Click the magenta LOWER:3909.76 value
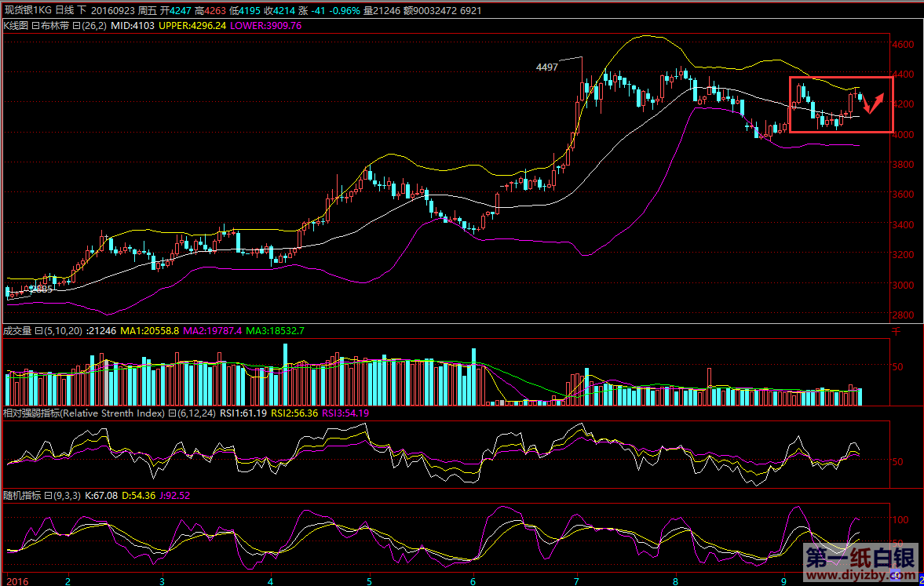924x586 pixels. [x=268, y=25]
